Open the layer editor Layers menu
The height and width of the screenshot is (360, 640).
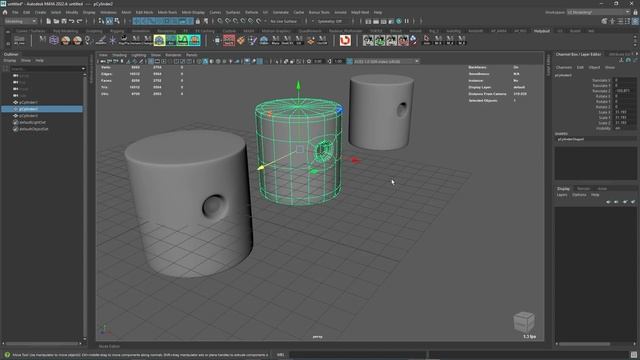coord(562,195)
